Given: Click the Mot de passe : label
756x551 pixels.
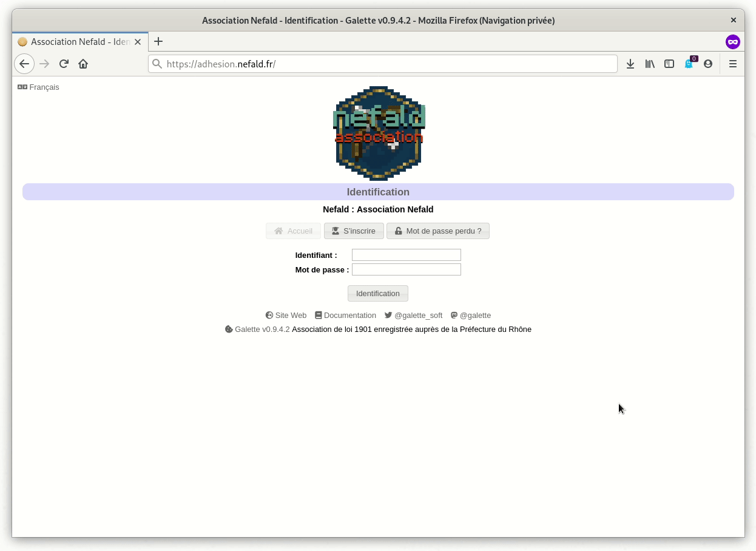Looking at the screenshot, I should 322,270.
